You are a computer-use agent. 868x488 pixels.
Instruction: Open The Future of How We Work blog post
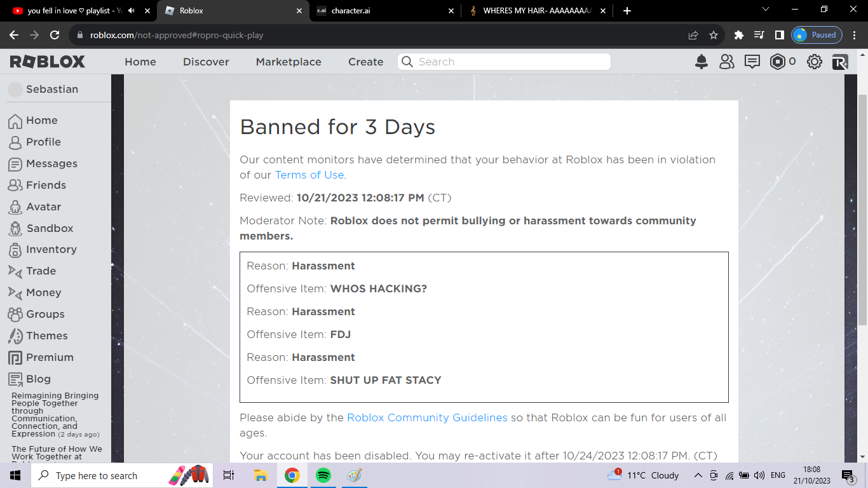[x=57, y=452]
